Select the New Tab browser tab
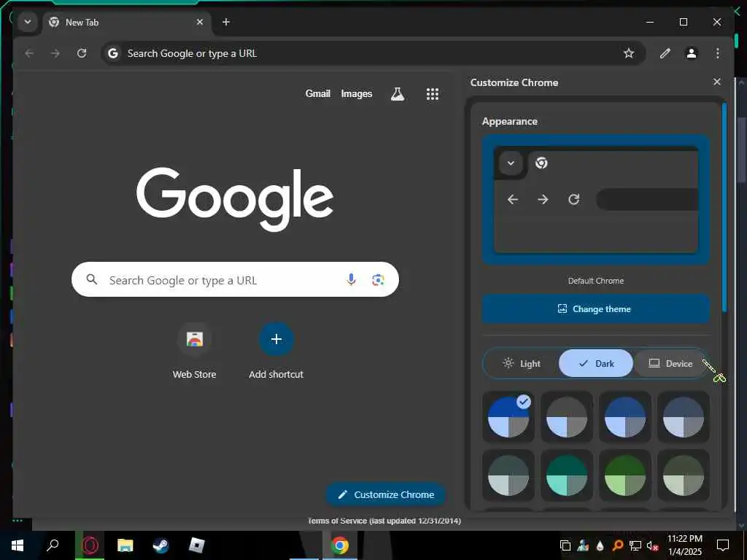 click(127, 23)
